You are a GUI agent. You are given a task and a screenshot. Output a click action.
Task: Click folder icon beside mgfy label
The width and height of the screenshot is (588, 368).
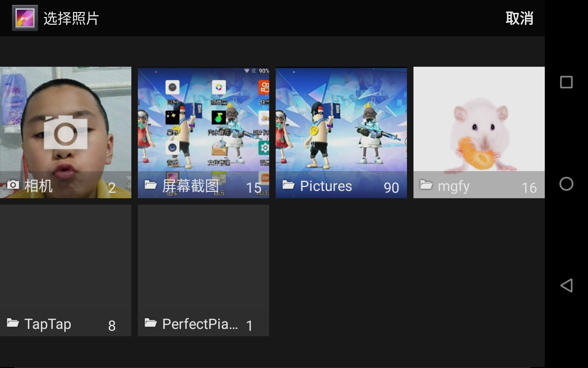426,185
